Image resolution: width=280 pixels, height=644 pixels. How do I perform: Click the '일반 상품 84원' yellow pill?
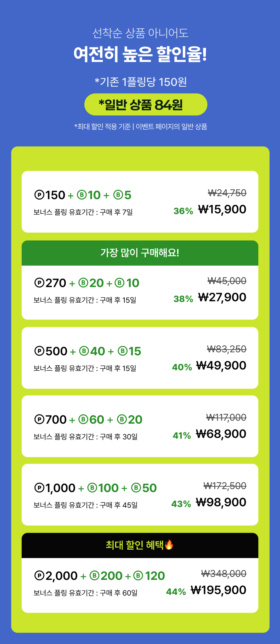point(146,105)
